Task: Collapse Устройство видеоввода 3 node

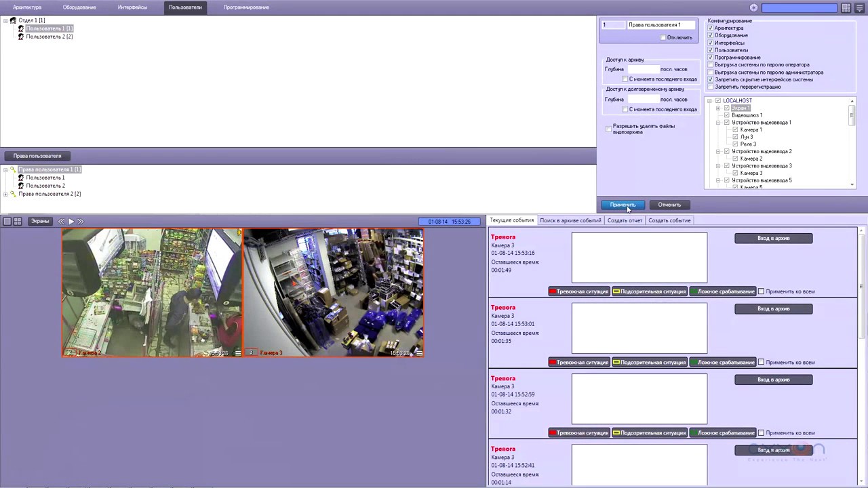Action: 718,166
